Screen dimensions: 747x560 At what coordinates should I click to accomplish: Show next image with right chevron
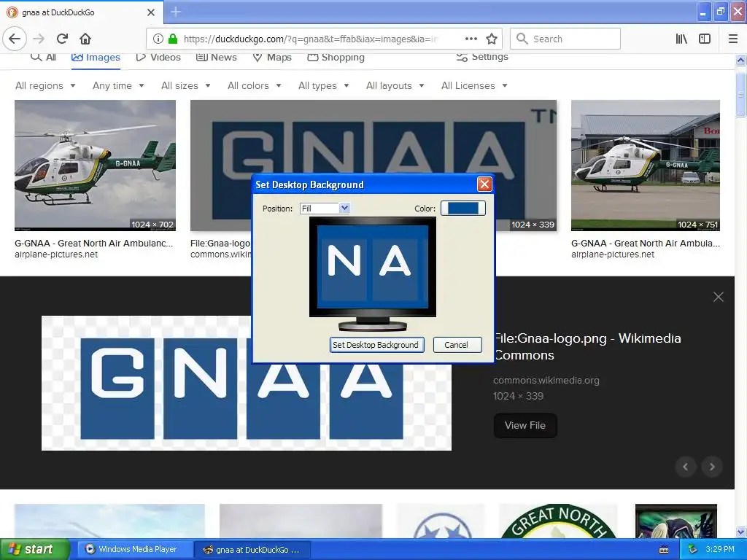pyautogui.click(x=712, y=467)
